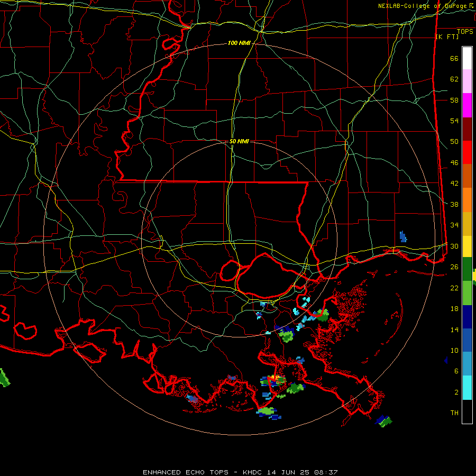This screenshot has width=476, height=476.
Task: Click the dark orange legend band
Action: pos(467,176)
